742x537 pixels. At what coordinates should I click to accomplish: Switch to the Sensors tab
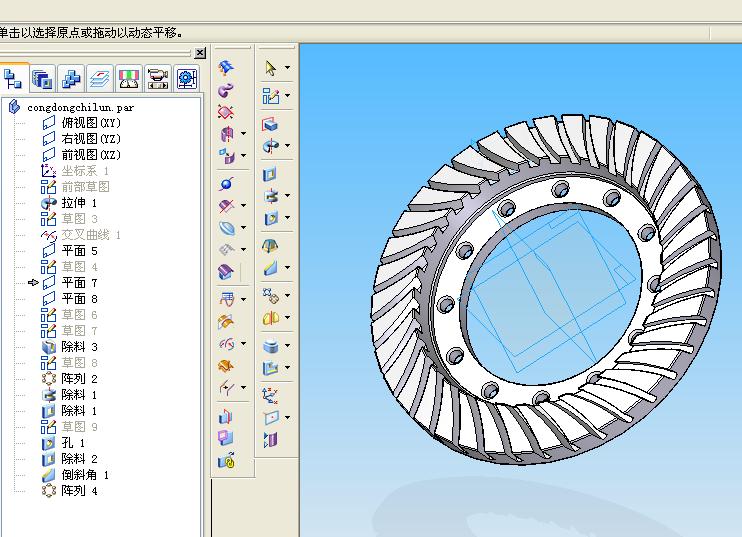point(129,79)
